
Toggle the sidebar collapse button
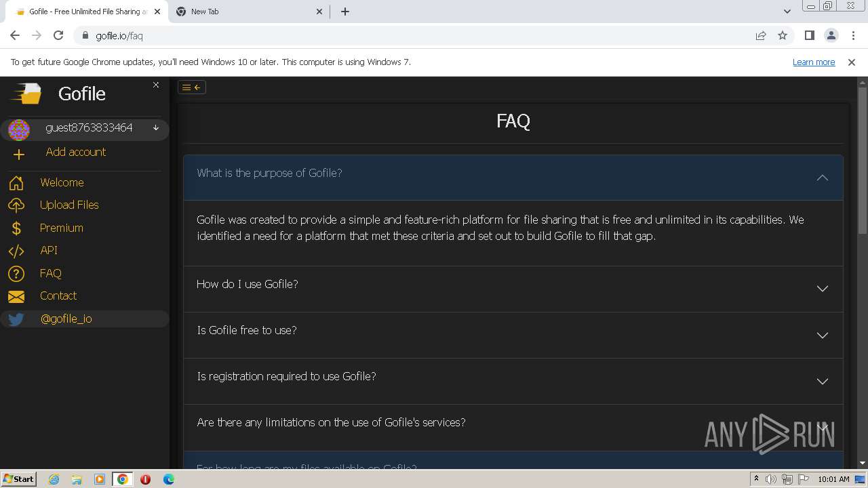[192, 87]
